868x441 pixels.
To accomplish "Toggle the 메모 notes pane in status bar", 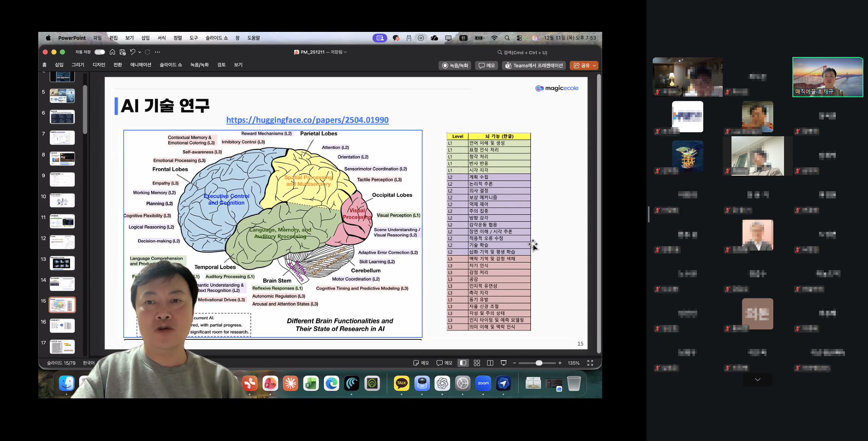I will point(421,363).
